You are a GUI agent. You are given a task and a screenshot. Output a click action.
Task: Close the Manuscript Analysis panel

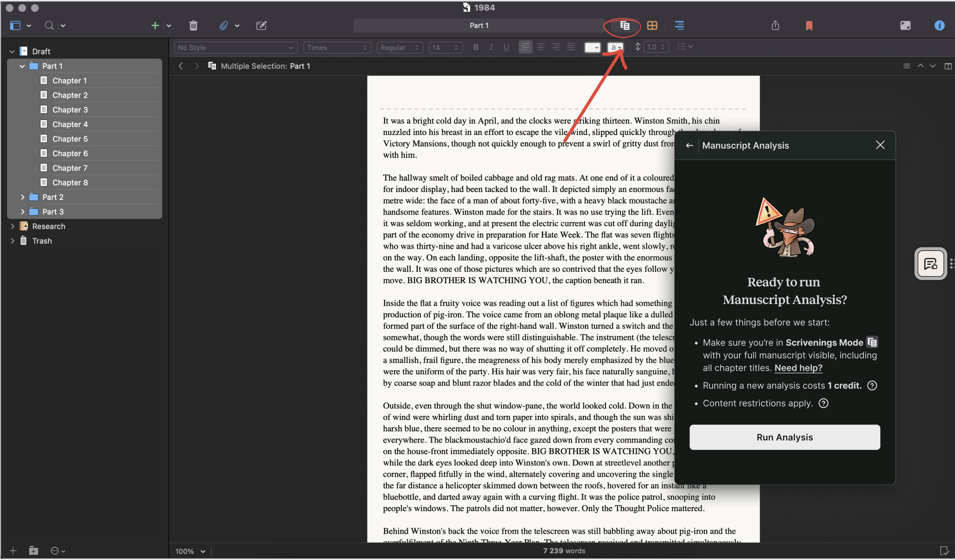[x=880, y=145]
